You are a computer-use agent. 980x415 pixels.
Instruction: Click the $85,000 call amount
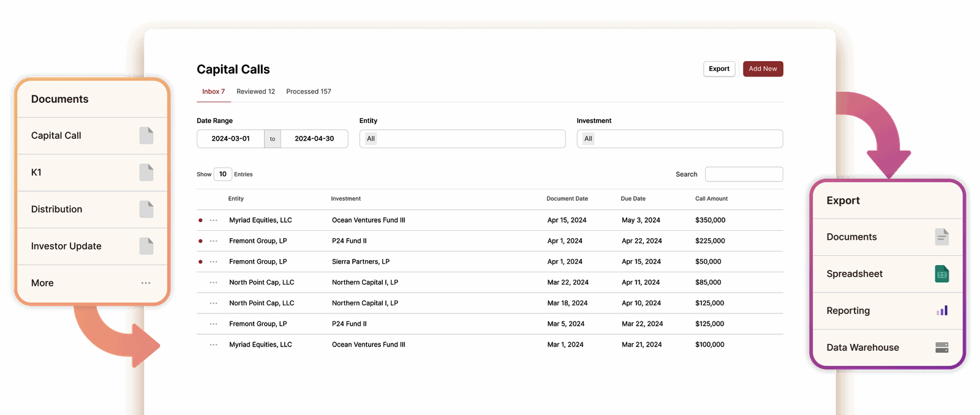click(709, 283)
